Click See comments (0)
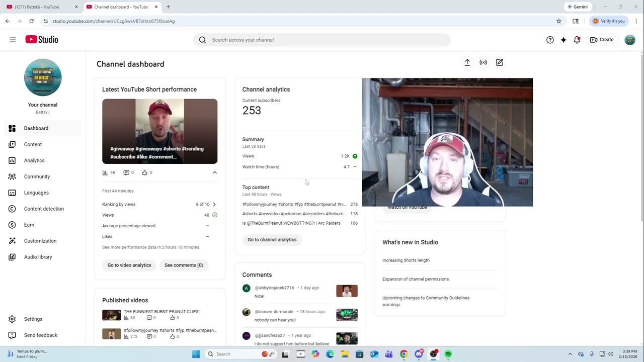 (x=184, y=265)
